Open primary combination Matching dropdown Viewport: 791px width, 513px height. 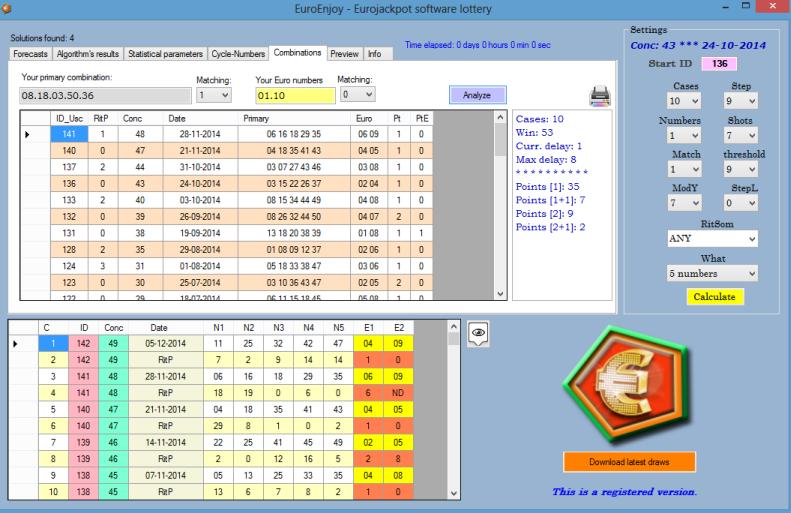pyautogui.click(x=213, y=95)
